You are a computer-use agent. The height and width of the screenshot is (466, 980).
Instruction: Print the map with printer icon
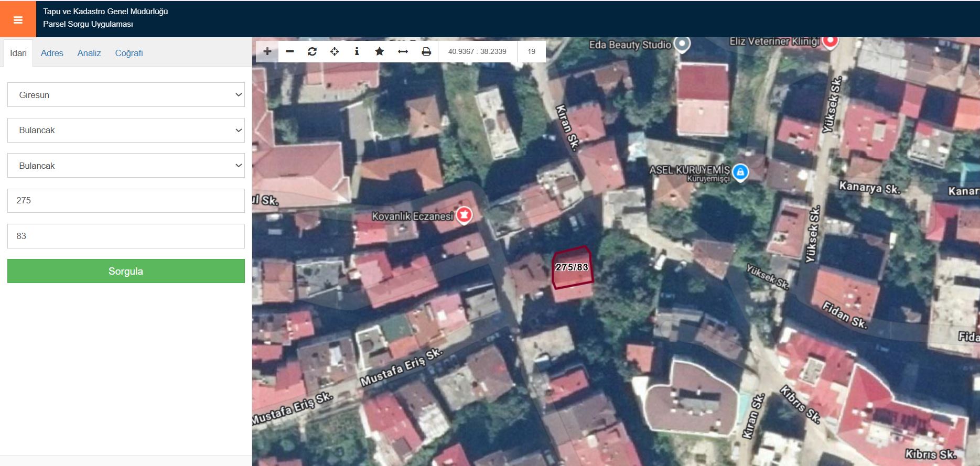click(x=426, y=51)
